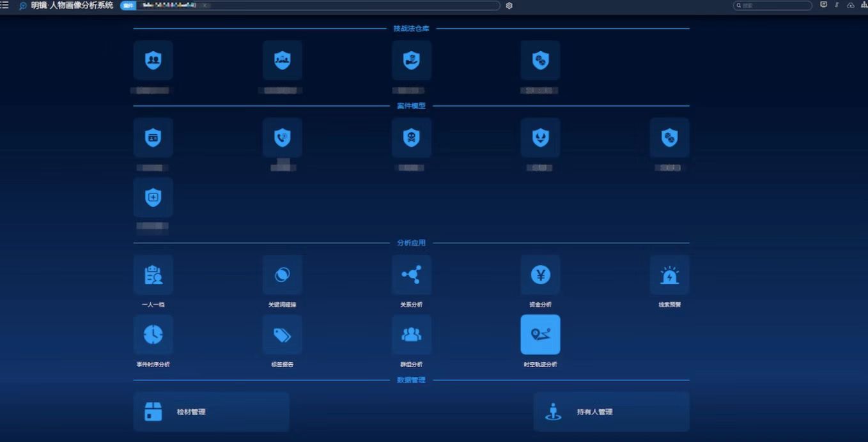Open the 标签报告 tag icon
Image resolution: width=868 pixels, height=442 pixels.
282,335
